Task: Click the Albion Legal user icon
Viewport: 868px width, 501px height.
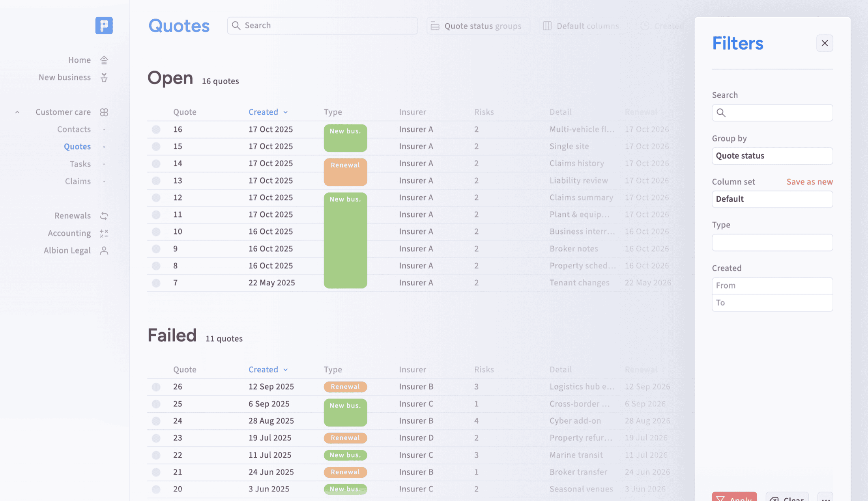Action: click(x=104, y=250)
